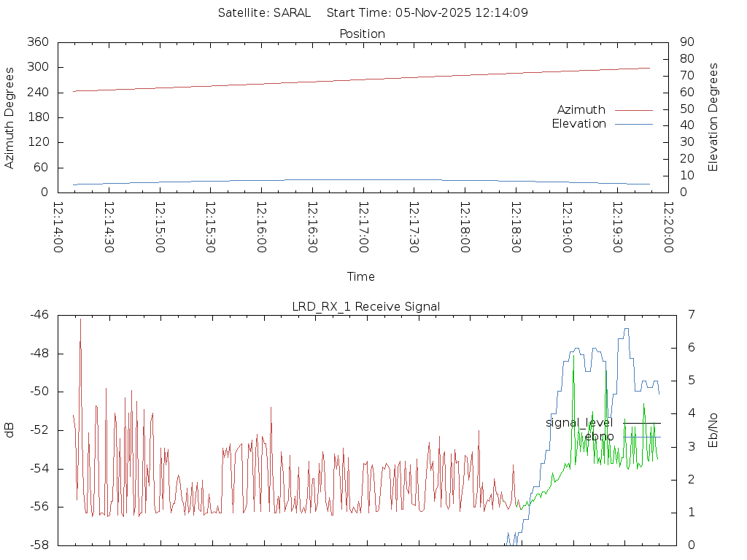The width and height of the screenshot is (747, 560).
Task: Click the Elevation Degrees axis label
Action: click(713, 117)
